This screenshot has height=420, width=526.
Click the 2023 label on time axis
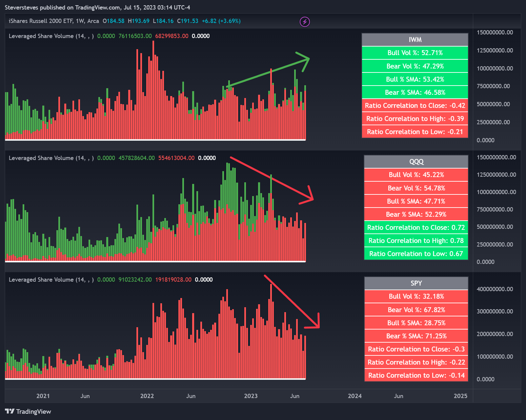point(251,396)
